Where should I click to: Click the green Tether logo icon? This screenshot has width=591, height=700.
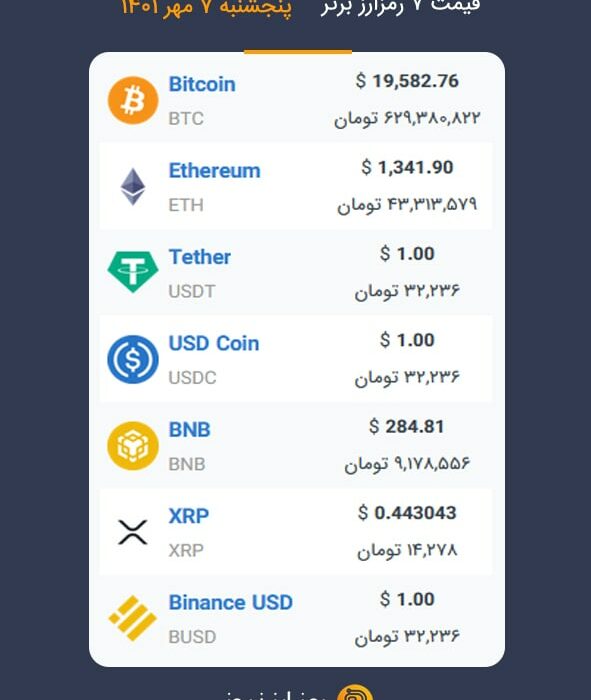coord(133,272)
